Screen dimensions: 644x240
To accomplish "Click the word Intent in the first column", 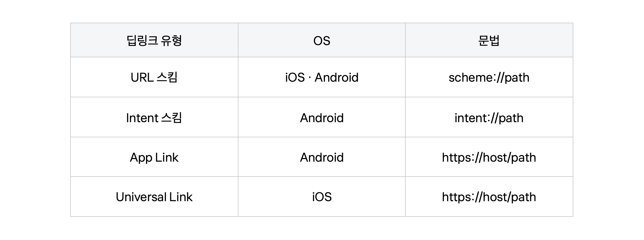I will point(142,118).
